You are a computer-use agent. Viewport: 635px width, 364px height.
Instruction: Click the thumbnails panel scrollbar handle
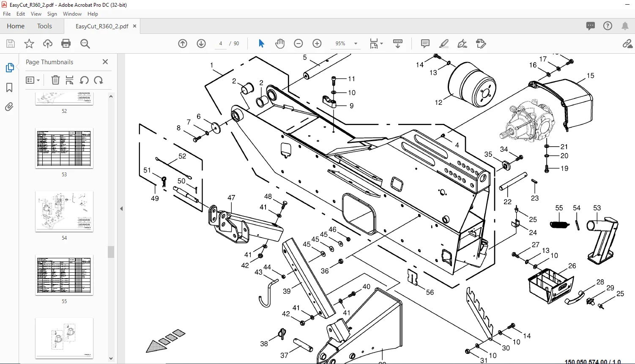(x=111, y=252)
